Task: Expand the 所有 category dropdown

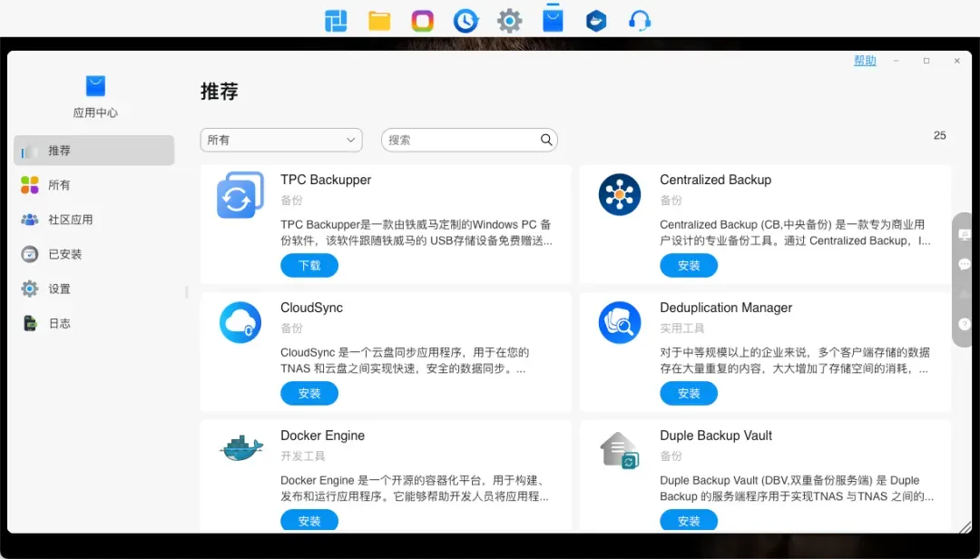Action: tap(281, 140)
